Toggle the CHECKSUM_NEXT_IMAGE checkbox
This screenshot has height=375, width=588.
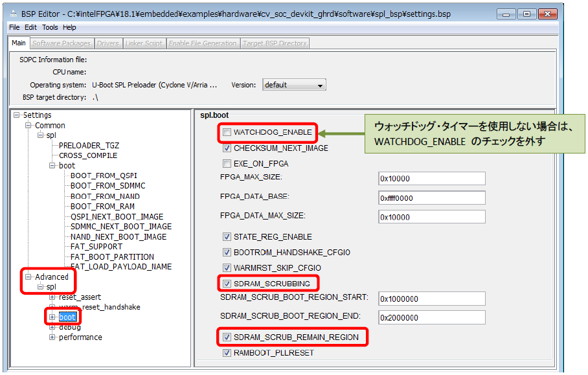tap(227, 148)
